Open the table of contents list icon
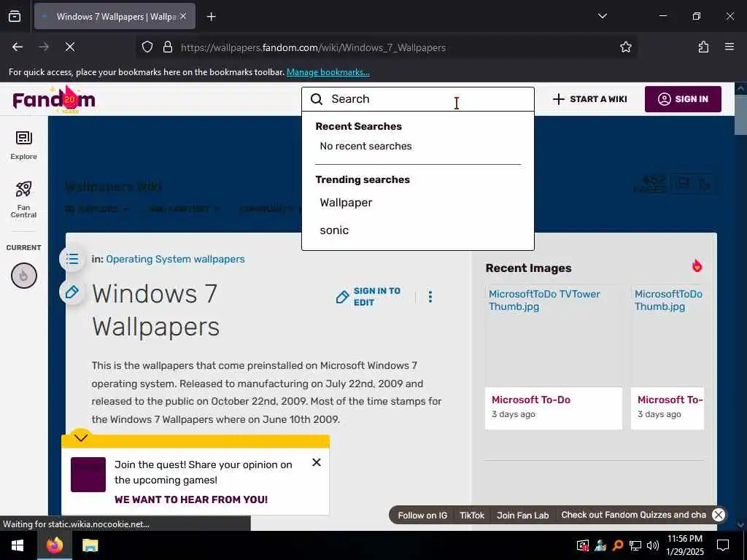The height and width of the screenshot is (560, 747). click(x=72, y=259)
